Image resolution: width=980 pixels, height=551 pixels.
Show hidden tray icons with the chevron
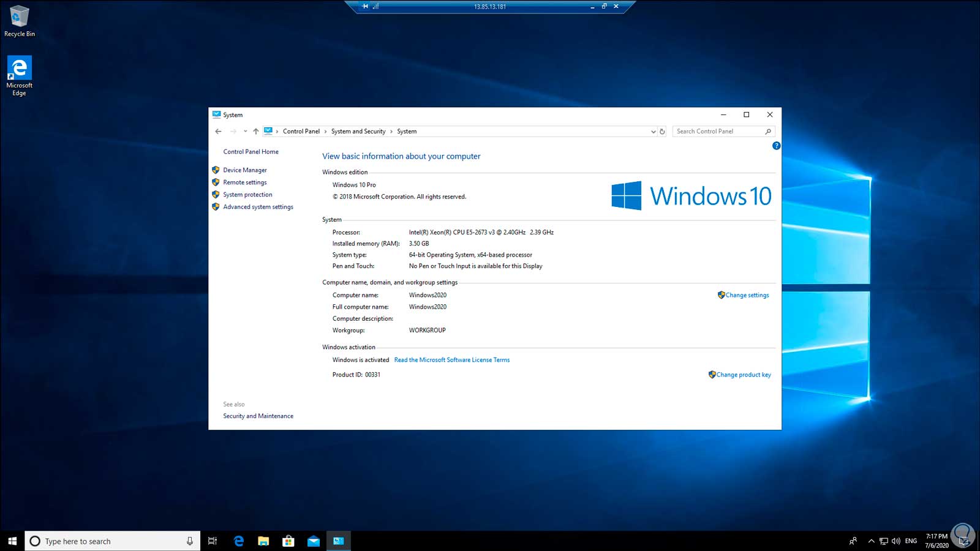(871, 541)
